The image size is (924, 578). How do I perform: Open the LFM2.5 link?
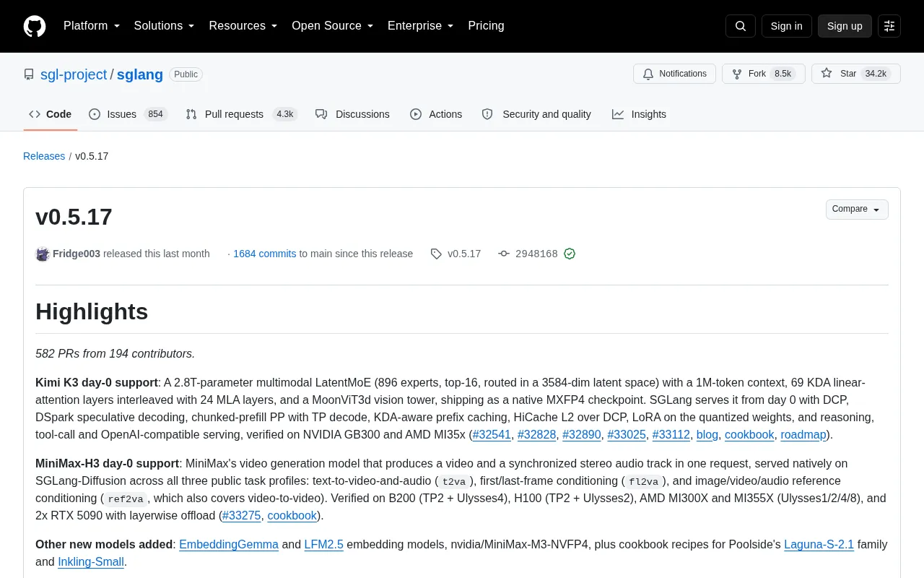tap(324, 544)
